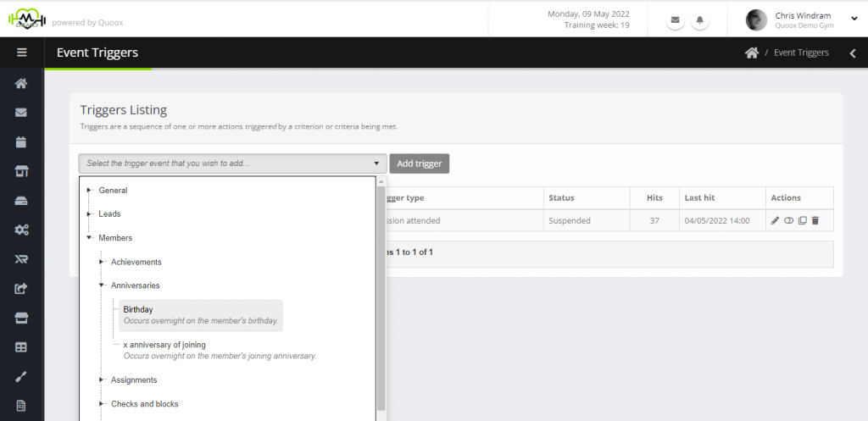
Task: Click the Monday, 09 May 2022 date
Action: click(x=588, y=14)
